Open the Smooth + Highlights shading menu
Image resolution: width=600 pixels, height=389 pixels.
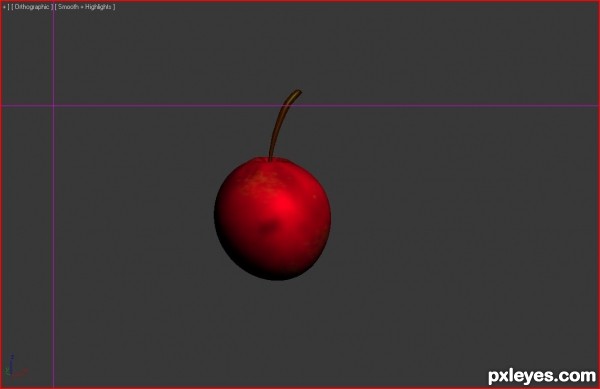[85, 7]
